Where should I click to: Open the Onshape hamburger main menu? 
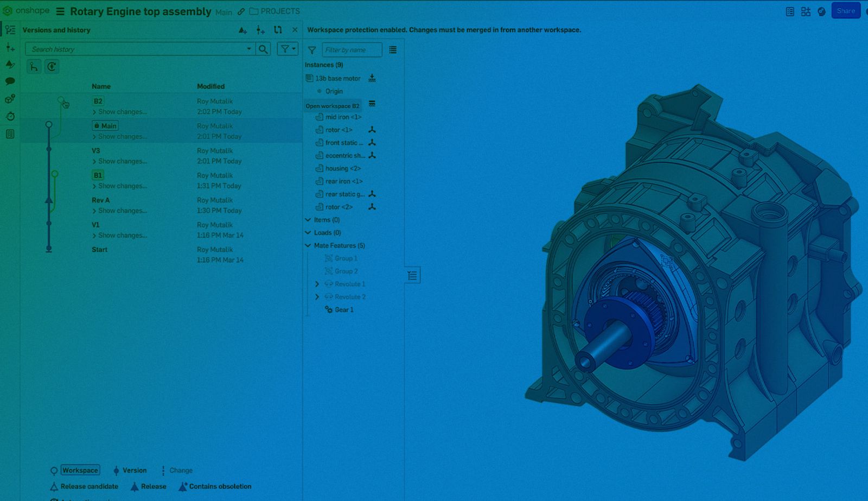[x=60, y=11]
